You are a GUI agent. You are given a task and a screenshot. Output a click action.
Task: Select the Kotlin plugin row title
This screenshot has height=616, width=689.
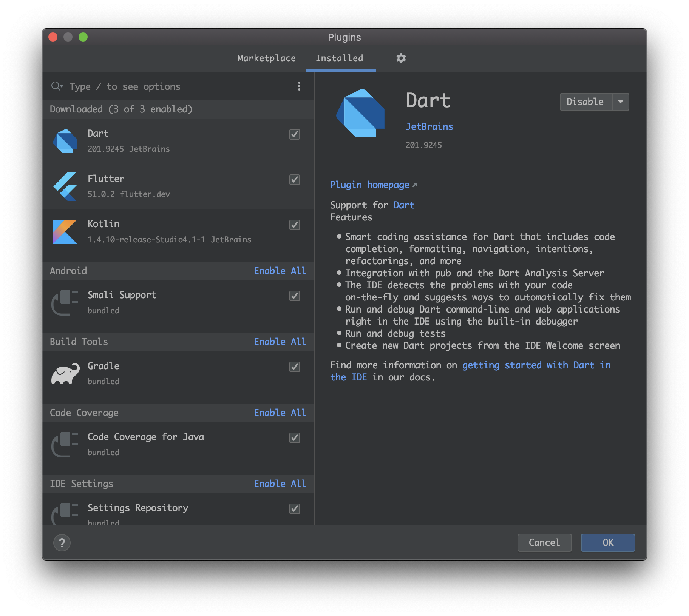(104, 224)
